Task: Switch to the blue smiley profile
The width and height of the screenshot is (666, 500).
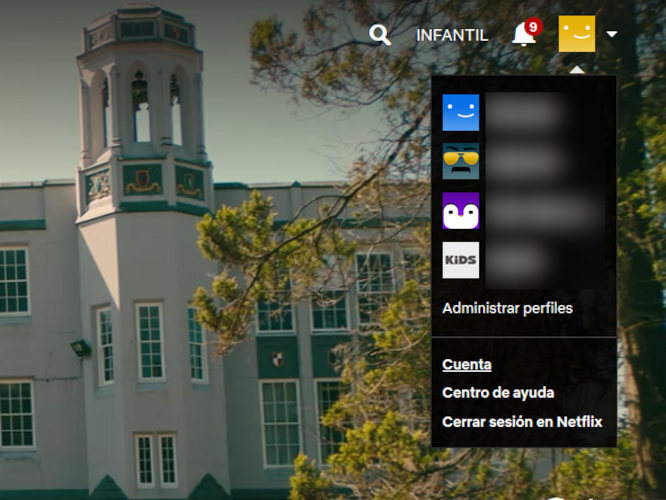Action: point(460,113)
